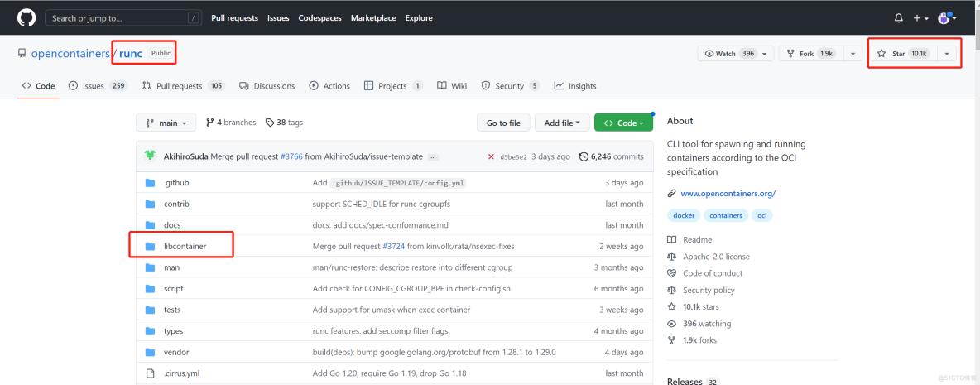Image resolution: width=980 pixels, height=385 pixels.
Task: Open the www.opencontainers.org link
Action: pos(727,194)
